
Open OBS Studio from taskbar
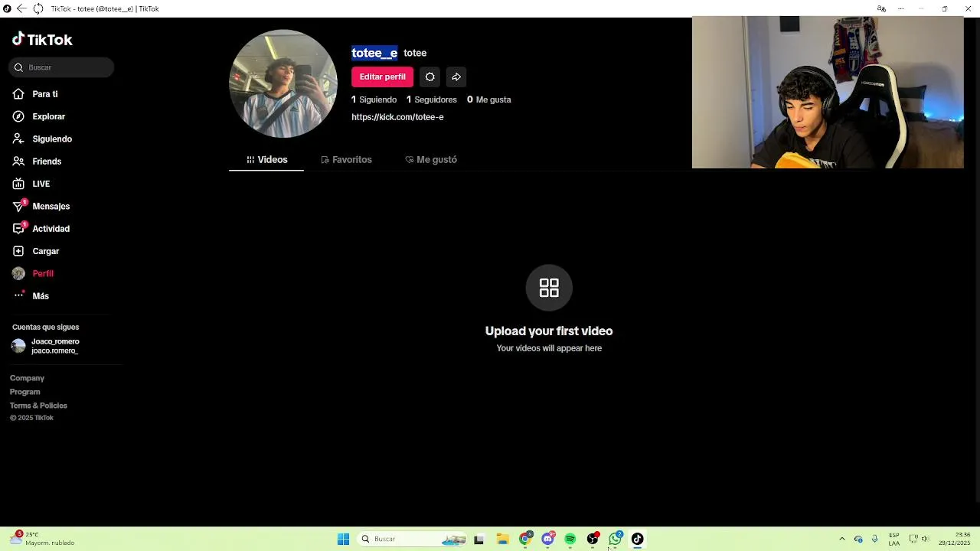tap(593, 539)
